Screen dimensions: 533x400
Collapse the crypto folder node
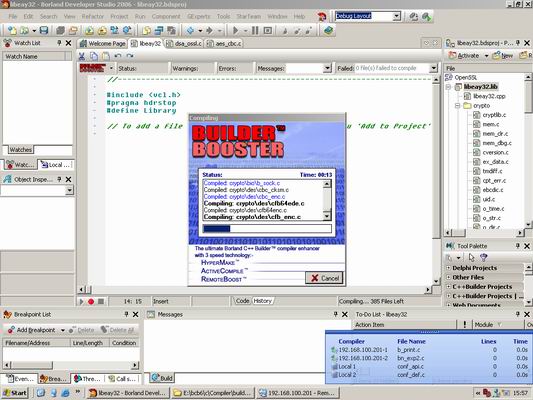[x=458, y=106]
